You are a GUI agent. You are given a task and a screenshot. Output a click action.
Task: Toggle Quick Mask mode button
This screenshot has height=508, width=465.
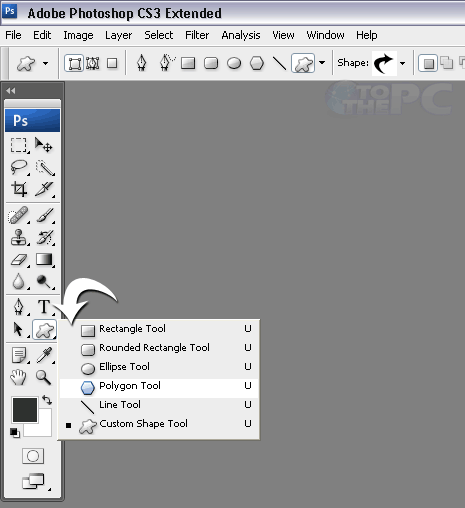pos(33,456)
